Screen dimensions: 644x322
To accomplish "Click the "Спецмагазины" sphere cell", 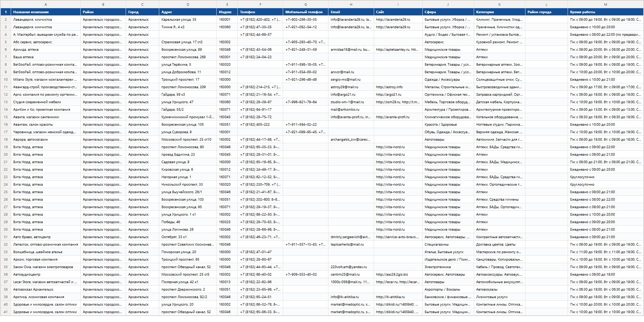I will tap(448, 245).
